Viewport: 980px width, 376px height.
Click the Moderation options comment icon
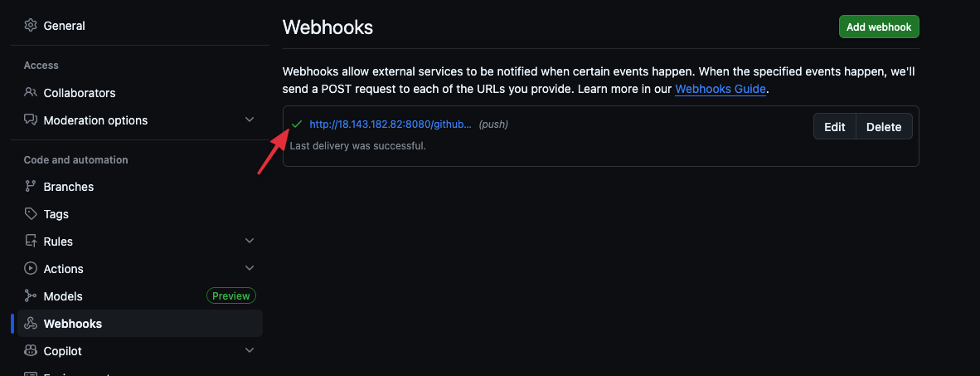pyautogui.click(x=31, y=120)
